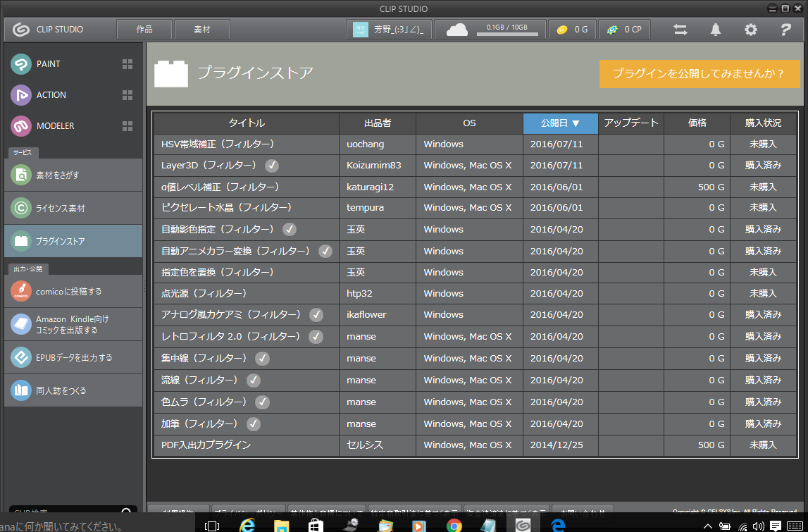Screen dimensions: 808x532
Task: Click the checkmark beside 自動影色指定
Action: pos(290,230)
